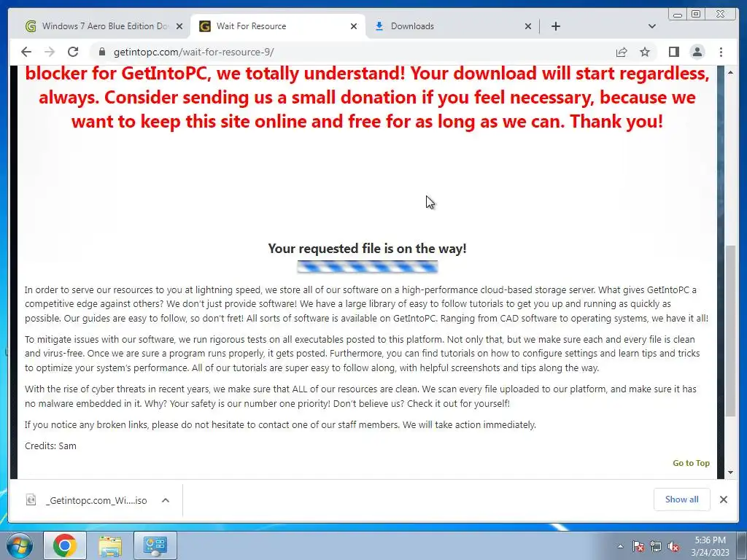Click the Chrome taskbar icon

[65, 545]
